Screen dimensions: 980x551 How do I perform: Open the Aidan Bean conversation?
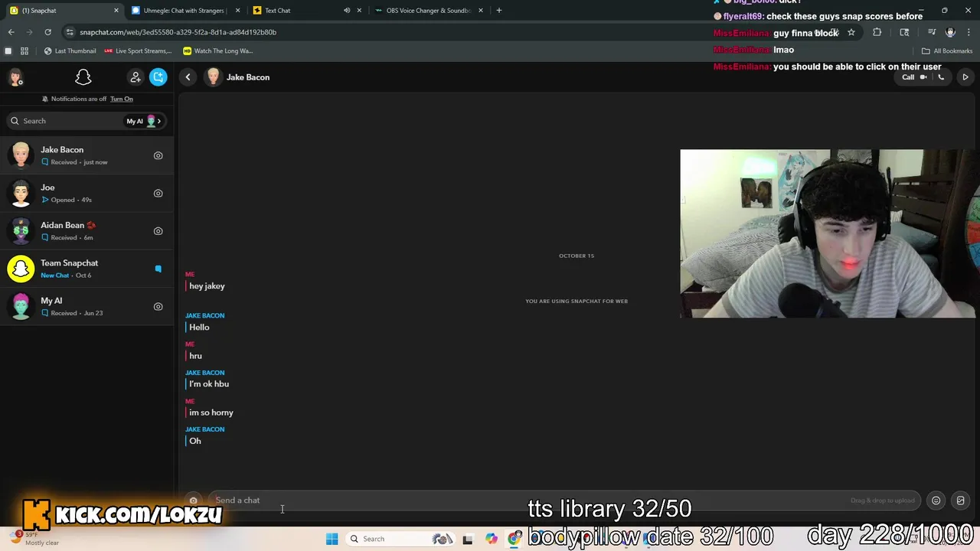tap(87, 231)
